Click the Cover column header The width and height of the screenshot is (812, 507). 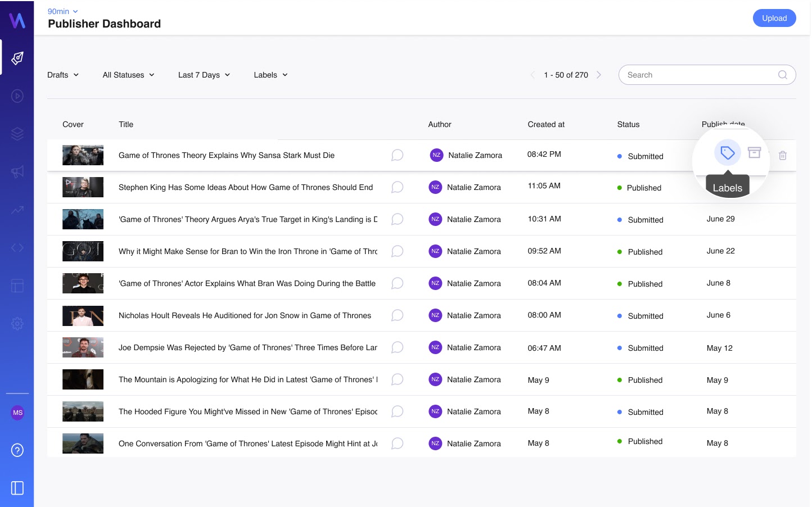(x=73, y=124)
